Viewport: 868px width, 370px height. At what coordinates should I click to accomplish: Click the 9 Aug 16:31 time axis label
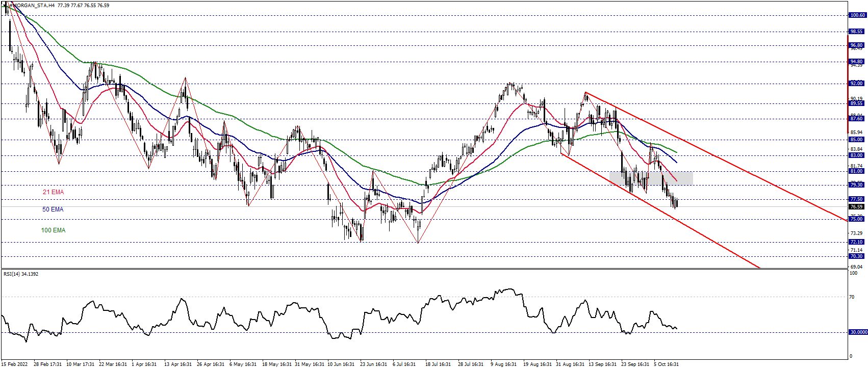pyautogui.click(x=504, y=364)
